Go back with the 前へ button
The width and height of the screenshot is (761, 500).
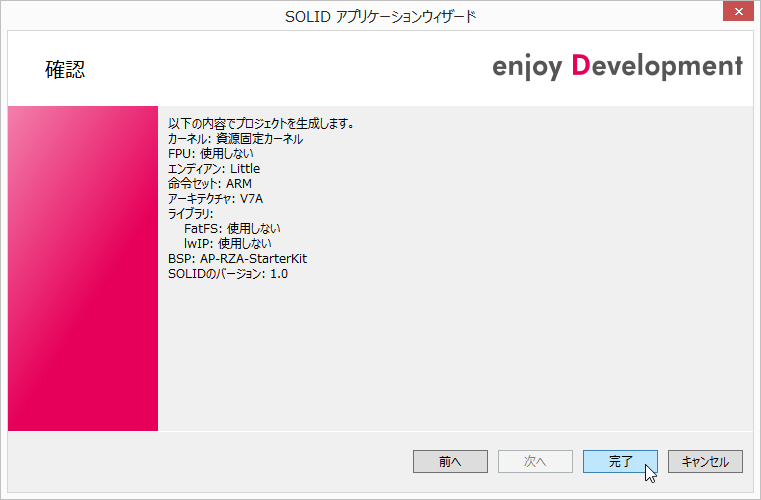[450, 461]
